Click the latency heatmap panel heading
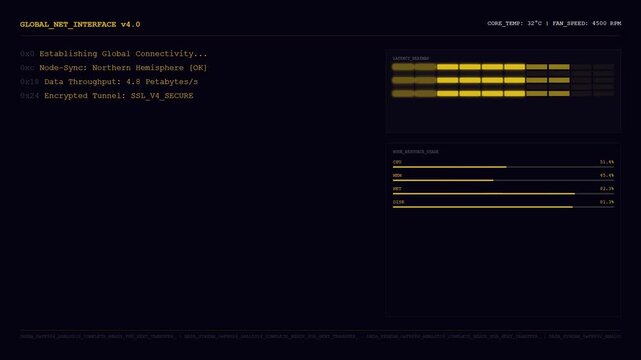641x360 pixels. click(x=411, y=58)
